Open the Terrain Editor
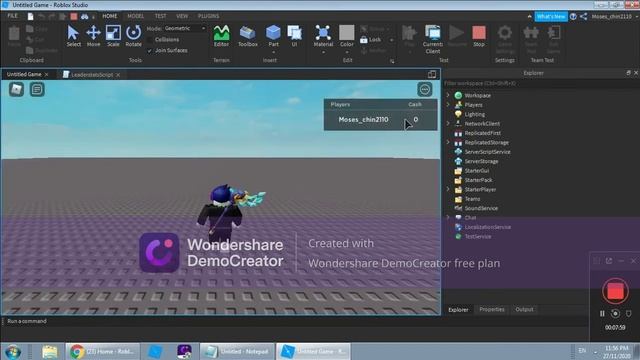 tap(221, 36)
